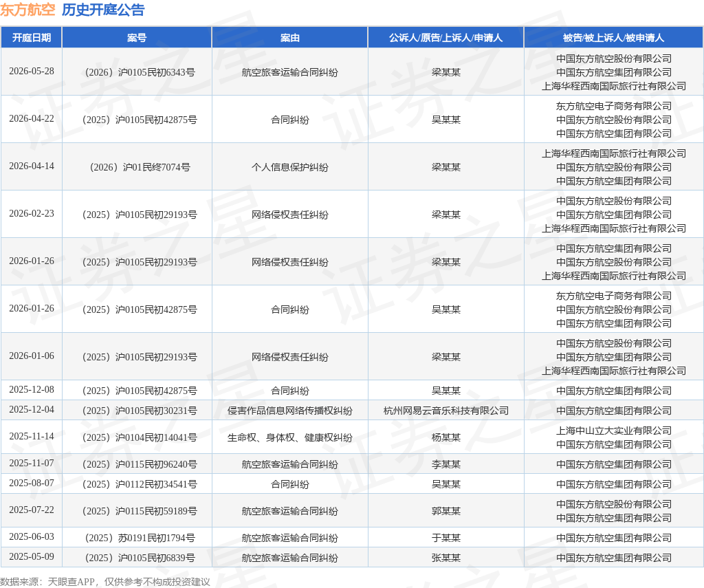
Task: Click plaintiff name 张某某
Action: pyautogui.click(x=445, y=558)
